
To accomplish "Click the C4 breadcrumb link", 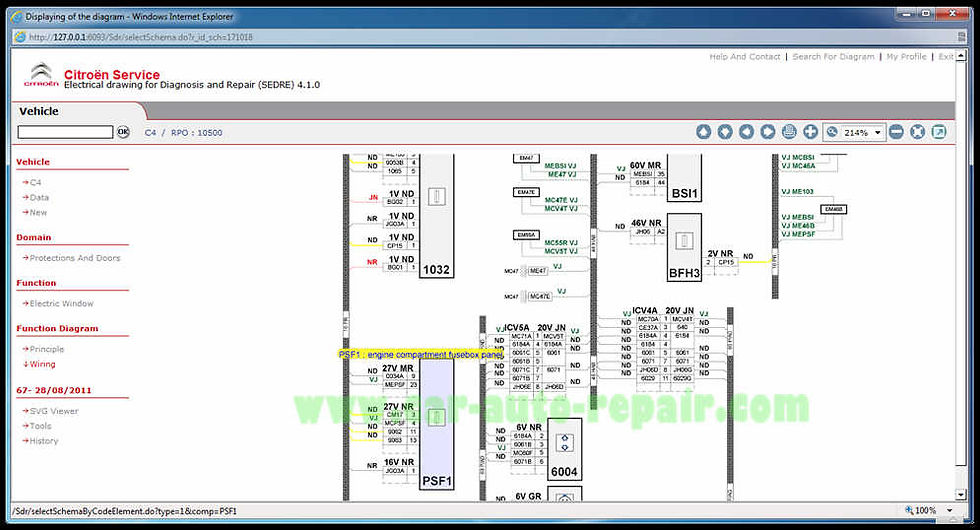I will tap(151, 132).
